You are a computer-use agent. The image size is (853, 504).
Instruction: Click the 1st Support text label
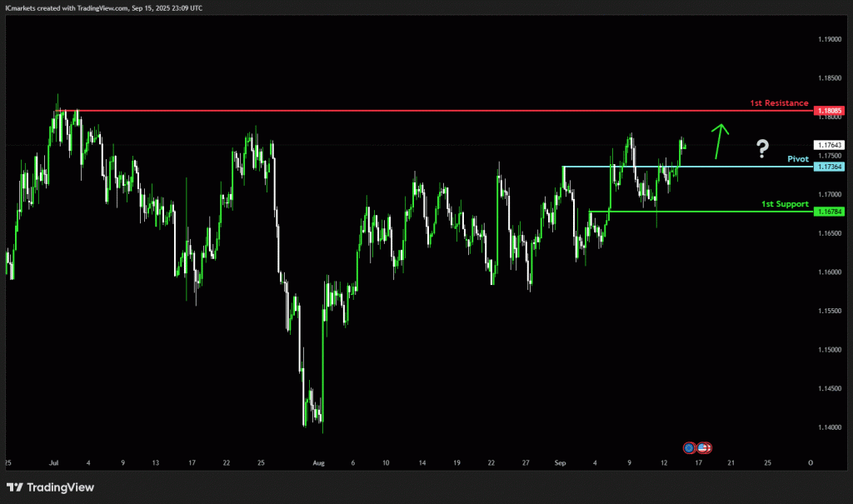click(785, 204)
